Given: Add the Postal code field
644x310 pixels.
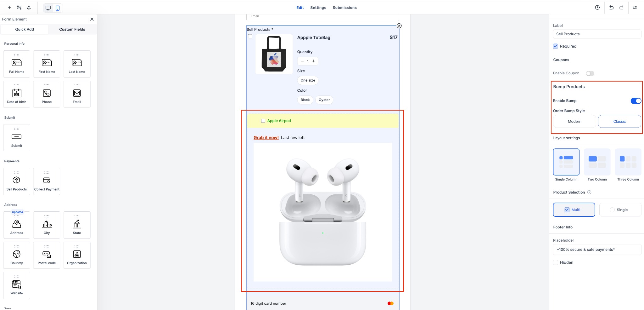Looking at the screenshot, I should pos(47,255).
